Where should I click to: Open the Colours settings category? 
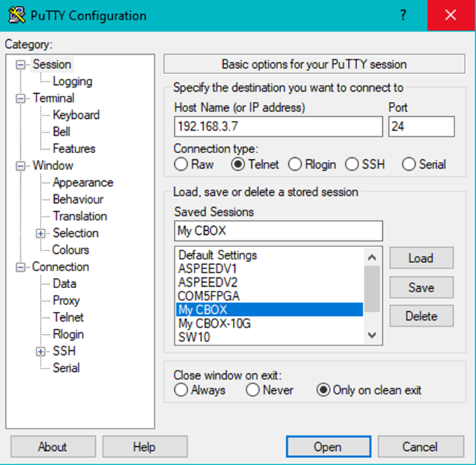[x=71, y=250]
